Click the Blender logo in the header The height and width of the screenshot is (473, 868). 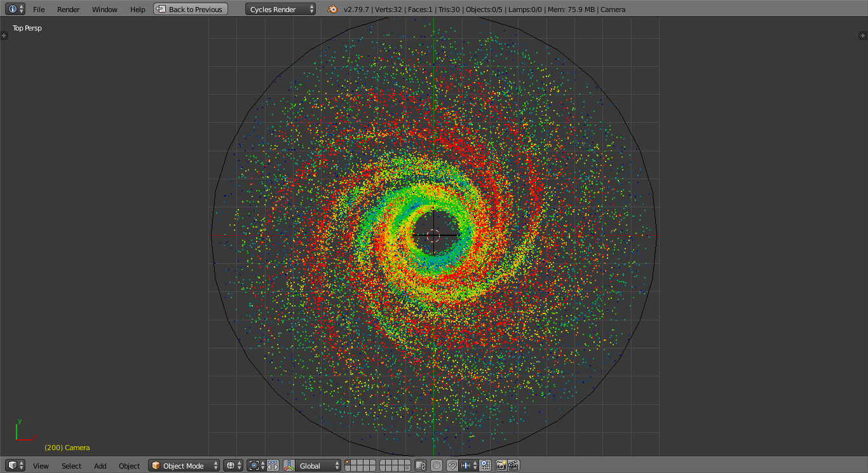click(333, 9)
